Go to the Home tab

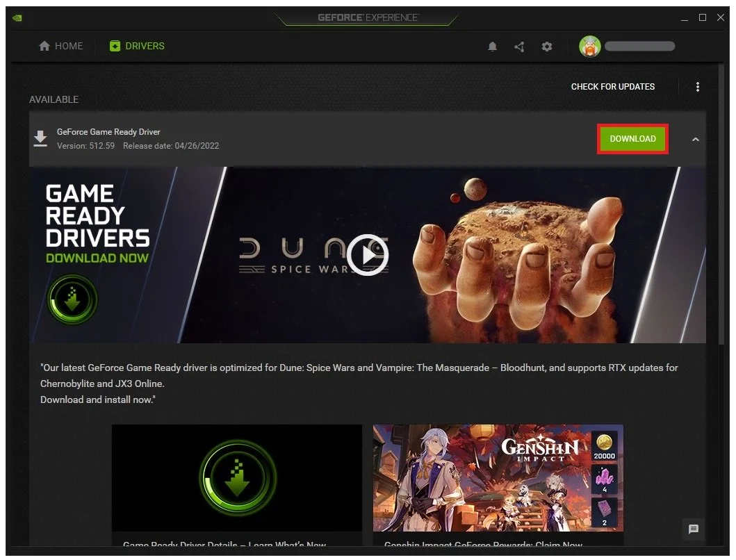pyautogui.click(x=60, y=46)
